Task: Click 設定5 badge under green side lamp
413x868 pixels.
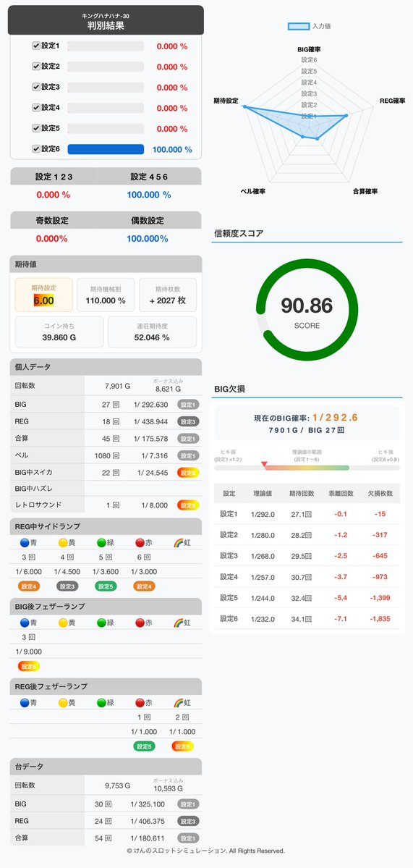Action: 106,586
